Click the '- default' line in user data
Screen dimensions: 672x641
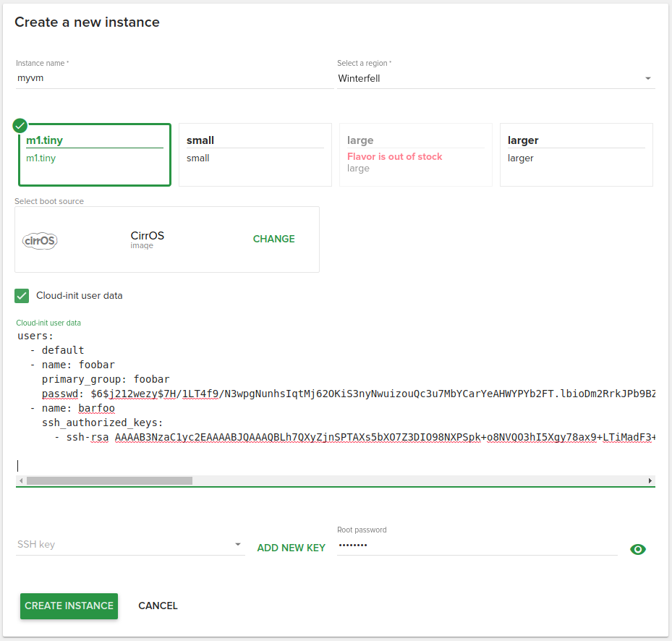click(x=57, y=350)
